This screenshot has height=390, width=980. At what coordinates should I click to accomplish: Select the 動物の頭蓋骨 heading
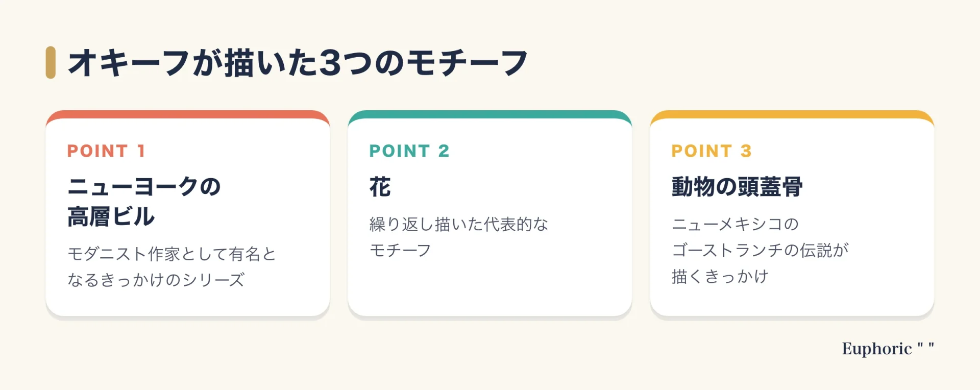coord(737,187)
